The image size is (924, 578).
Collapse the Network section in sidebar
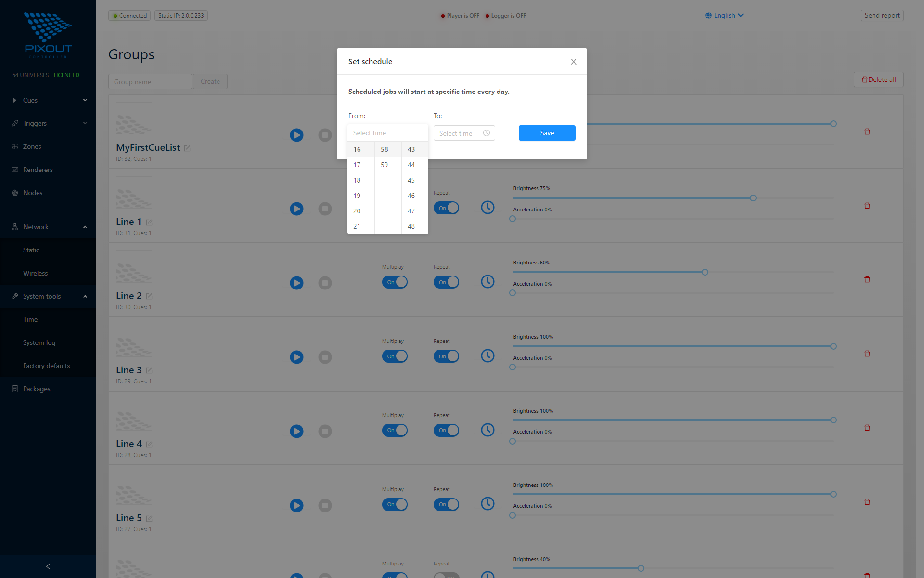(x=48, y=226)
